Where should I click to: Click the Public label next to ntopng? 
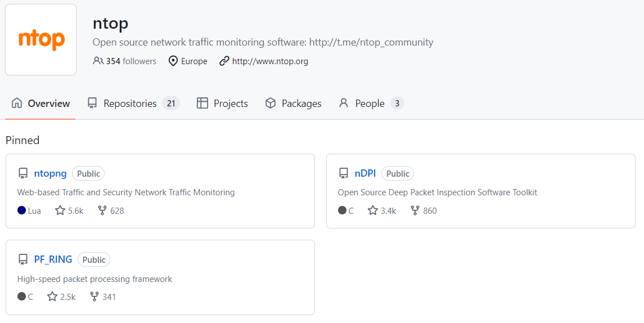88,173
